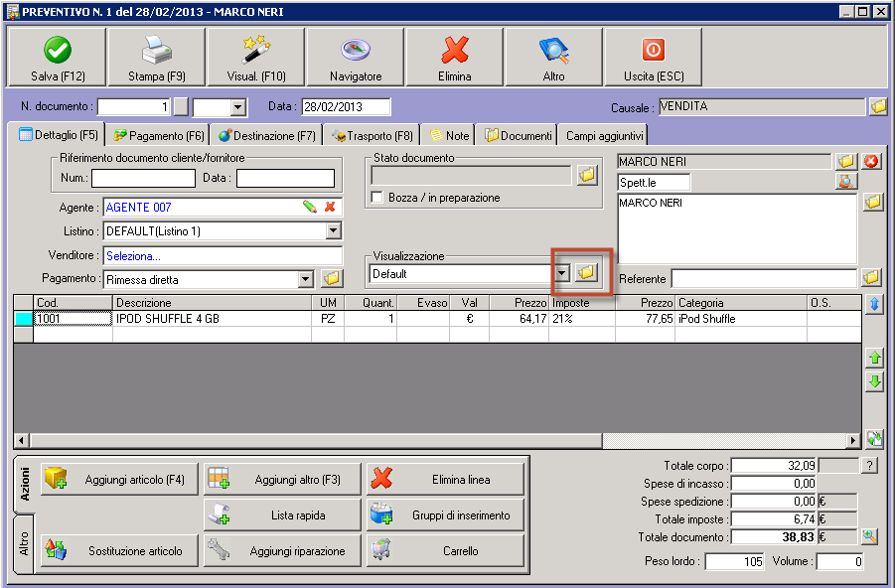Screen dimensions: 895x588
Task: Click Aggiungi articolo (F4) button
Action: 119,479
